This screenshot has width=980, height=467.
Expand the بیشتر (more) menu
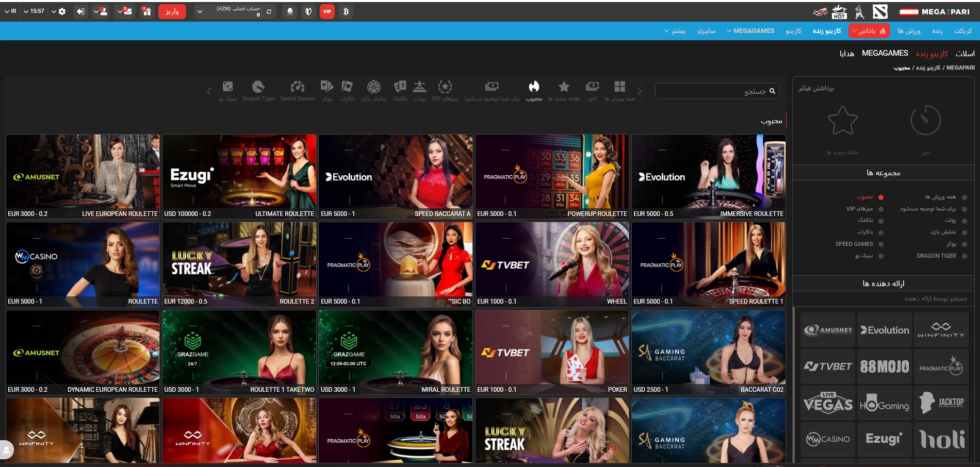[675, 31]
